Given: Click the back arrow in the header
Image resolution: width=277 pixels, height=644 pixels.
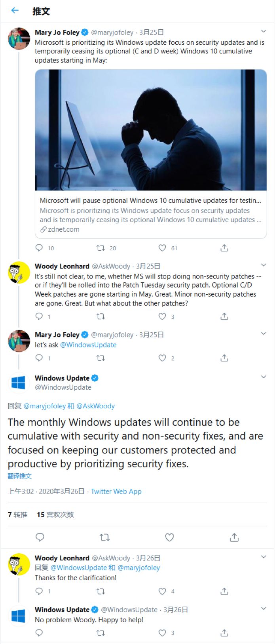Looking at the screenshot, I should coord(15,11).
